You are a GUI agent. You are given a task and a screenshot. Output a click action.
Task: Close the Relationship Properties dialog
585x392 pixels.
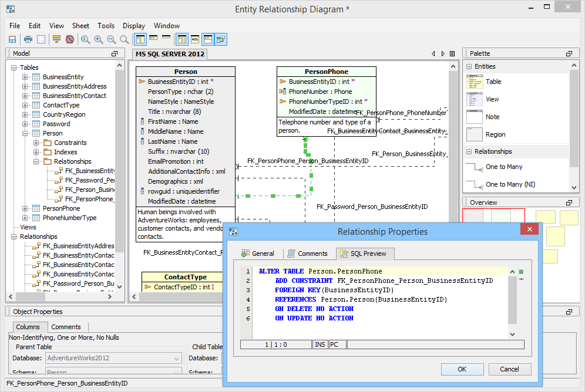[x=529, y=229]
